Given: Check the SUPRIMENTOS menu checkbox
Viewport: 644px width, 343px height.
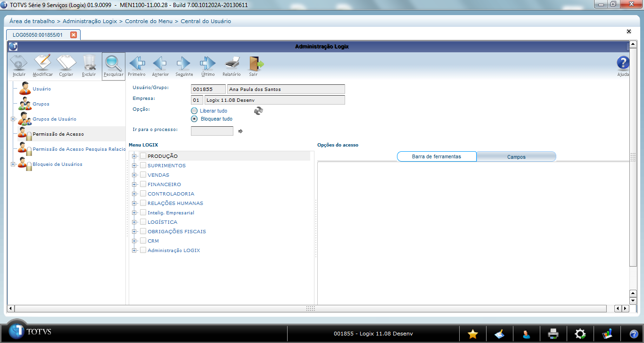Looking at the screenshot, I should [143, 165].
